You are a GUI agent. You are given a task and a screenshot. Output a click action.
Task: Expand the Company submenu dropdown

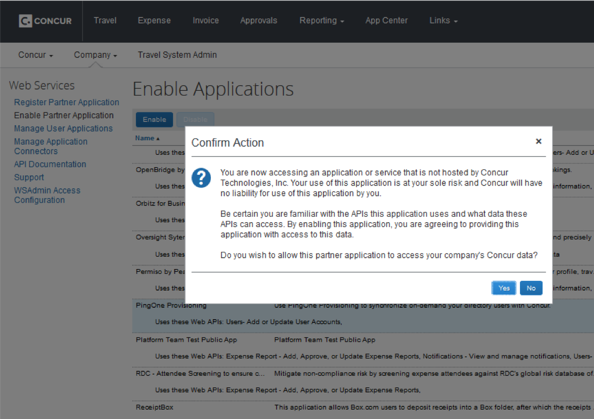[95, 55]
